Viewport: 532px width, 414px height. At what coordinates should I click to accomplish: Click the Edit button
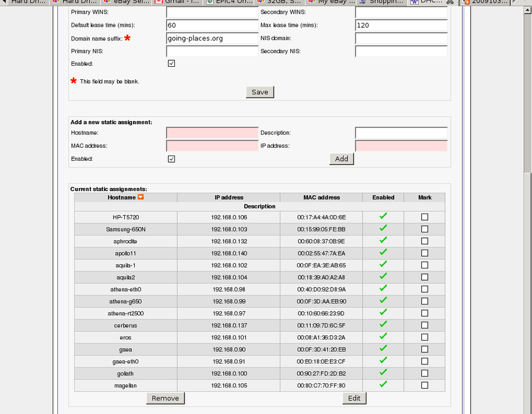[354, 398]
